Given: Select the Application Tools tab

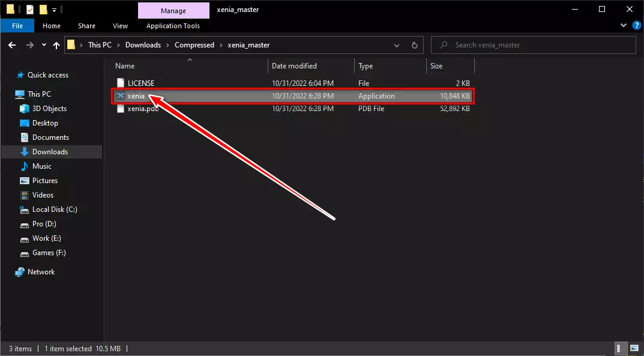Looking at the screenshot, I should coord(173,25).
